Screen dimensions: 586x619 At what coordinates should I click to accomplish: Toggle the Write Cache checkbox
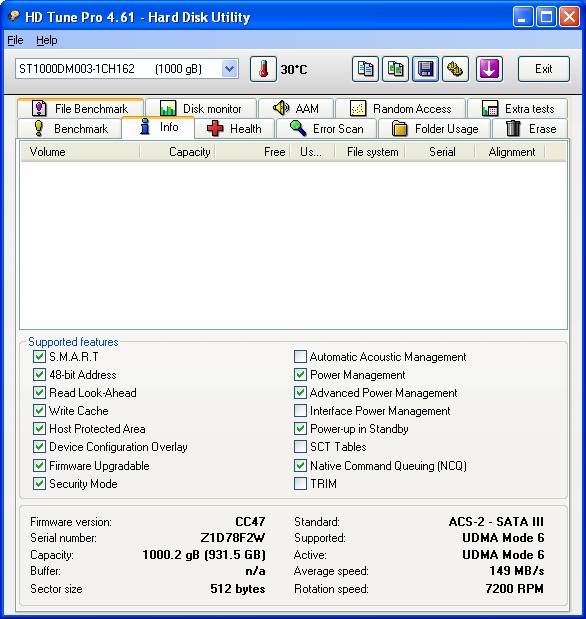coord(39,411)
